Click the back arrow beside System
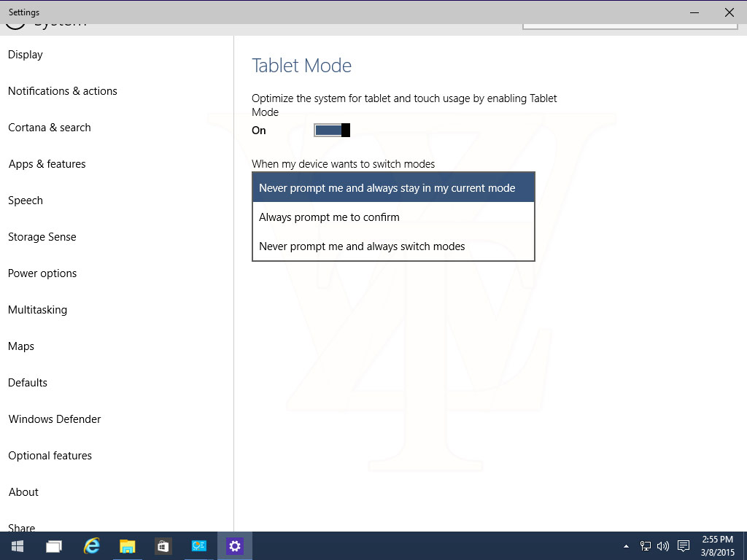Screen dimensions: 747x560 point(15,26)
